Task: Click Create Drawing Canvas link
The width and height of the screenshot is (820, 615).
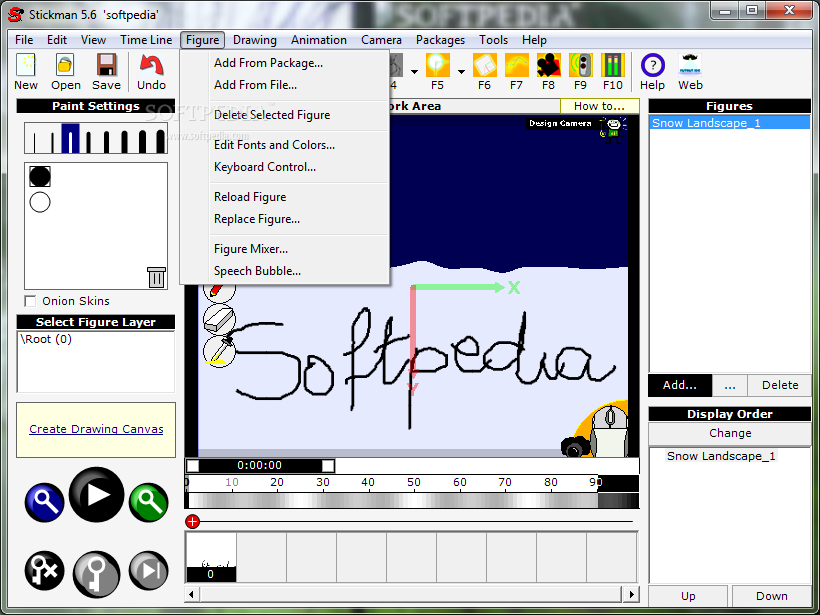Action: 96,429
